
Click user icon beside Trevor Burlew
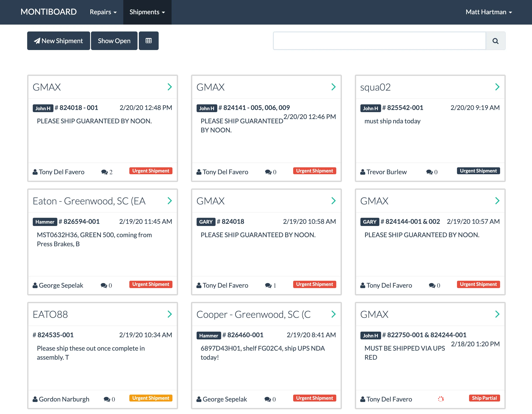tap(363, 172)
